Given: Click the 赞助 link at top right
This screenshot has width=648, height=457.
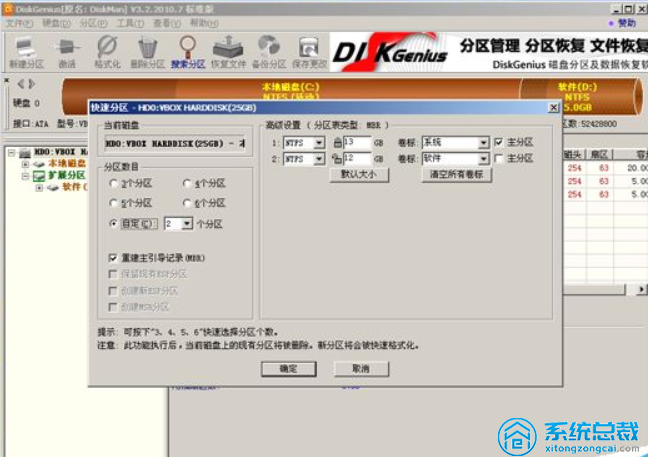Looking at the screenshot, I should pos(627,23).
